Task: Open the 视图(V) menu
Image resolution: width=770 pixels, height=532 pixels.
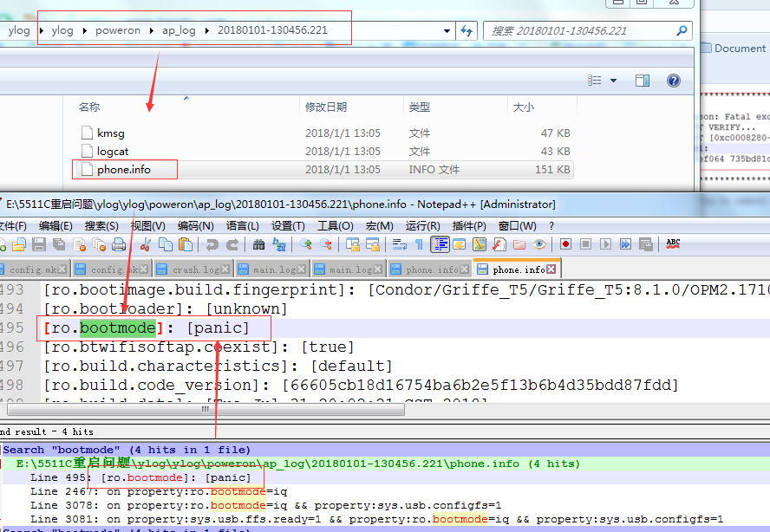Action: 147,226
